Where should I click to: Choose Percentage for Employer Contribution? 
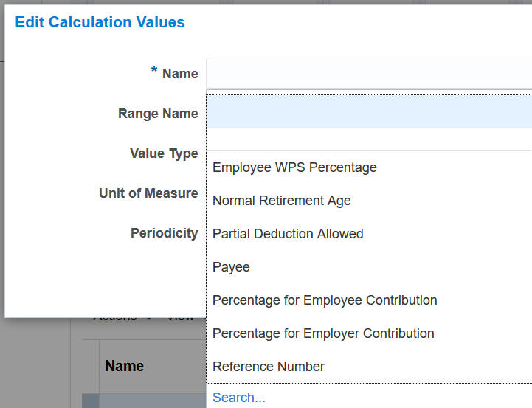[x=323, y=333]
